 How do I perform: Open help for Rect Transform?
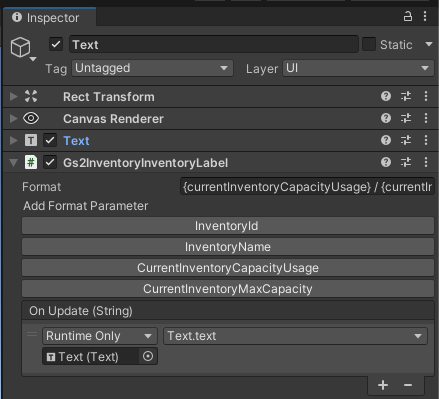(386, 96)
